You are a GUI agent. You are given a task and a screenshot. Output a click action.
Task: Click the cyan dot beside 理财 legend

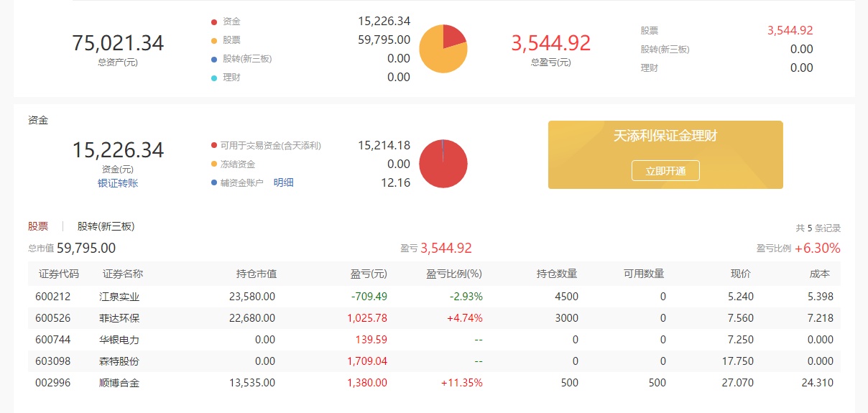pos(214,78)
